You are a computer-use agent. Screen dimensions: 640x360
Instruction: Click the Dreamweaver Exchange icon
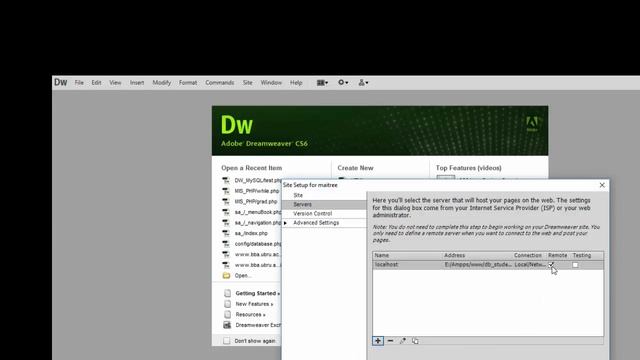click(x=227, y=325)
